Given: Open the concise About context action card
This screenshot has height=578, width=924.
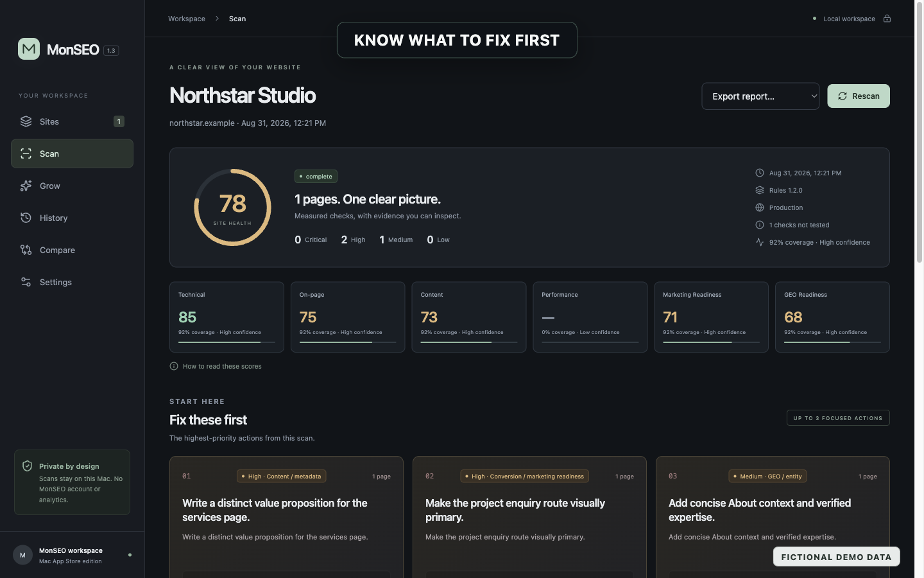Looking at the screenshot, I should [773, 517].
